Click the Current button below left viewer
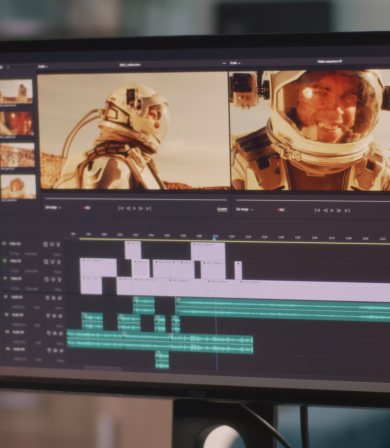 (222, 209)
